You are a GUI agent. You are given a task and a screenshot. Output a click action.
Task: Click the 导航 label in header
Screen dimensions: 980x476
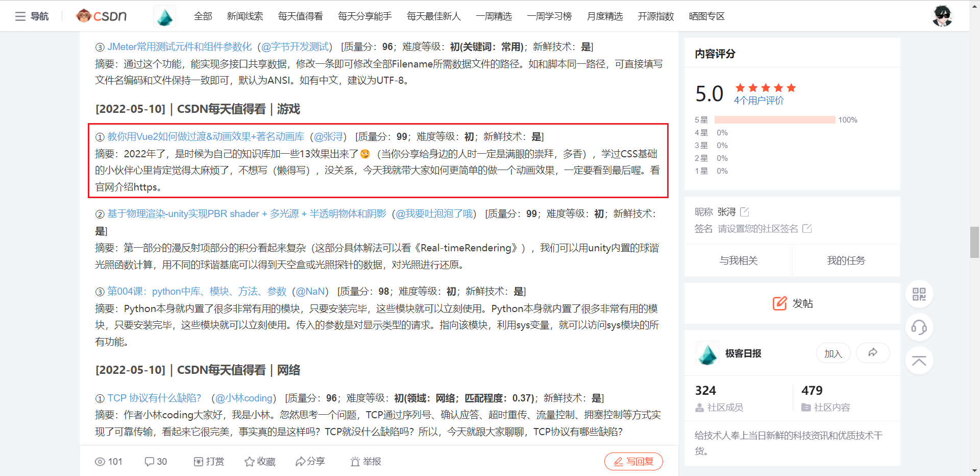pos(39,16)
